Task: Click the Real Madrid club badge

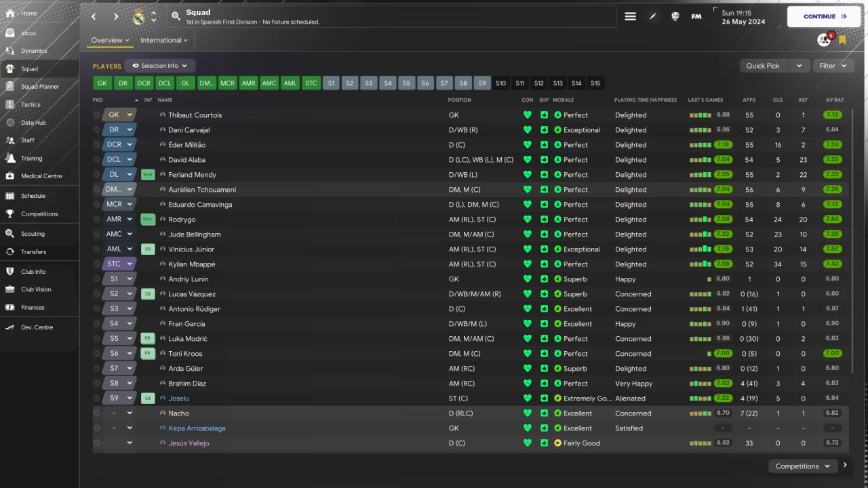Action: (x=139, y=16)
